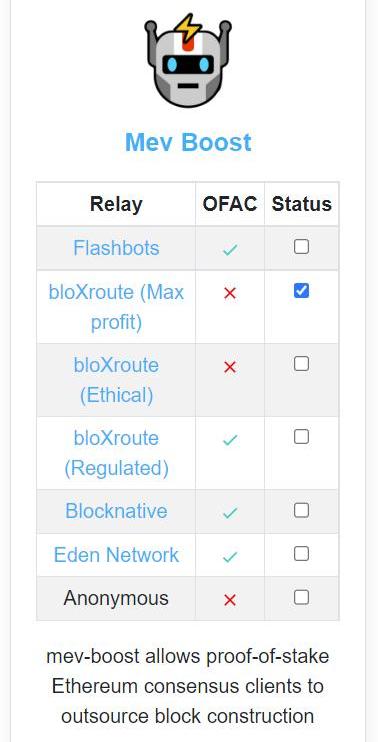Enable the Anonymous relay checkbox
The height and width of the screenshot is (742, 378).
[x=301, y=597]
